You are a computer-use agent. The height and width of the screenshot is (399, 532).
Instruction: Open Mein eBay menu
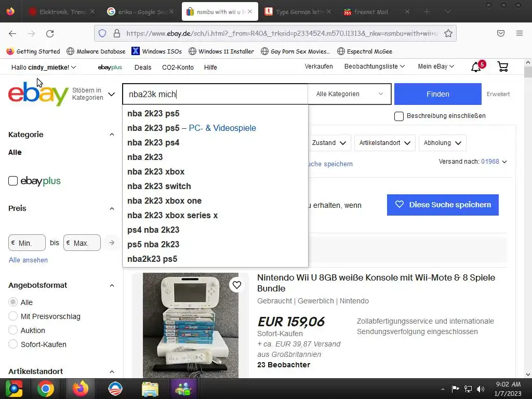pyautogui.click(x=436, y=66)
